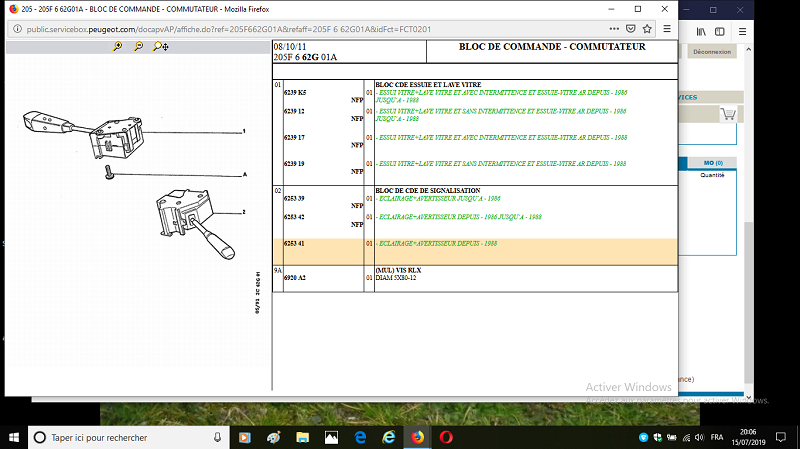Viewport: 800px width, 449px height.
Task: Click the zoom out magnifier icon
Action: pos(138,46)
